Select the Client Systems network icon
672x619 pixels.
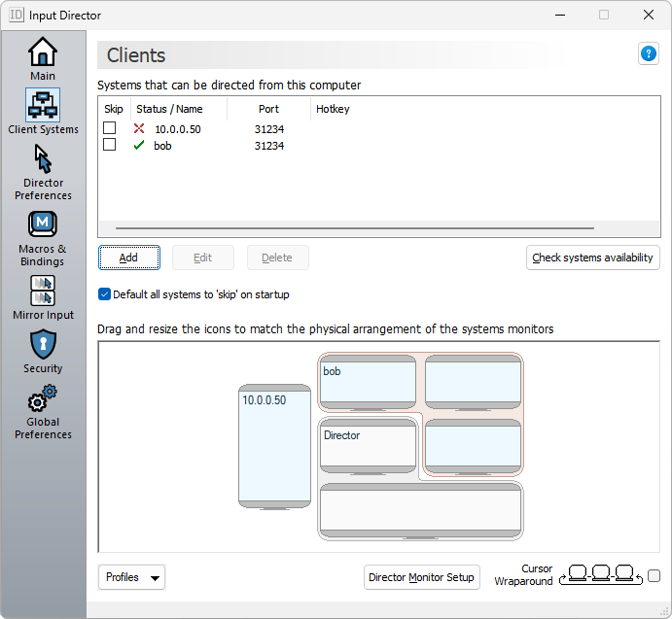pos(43,105)
